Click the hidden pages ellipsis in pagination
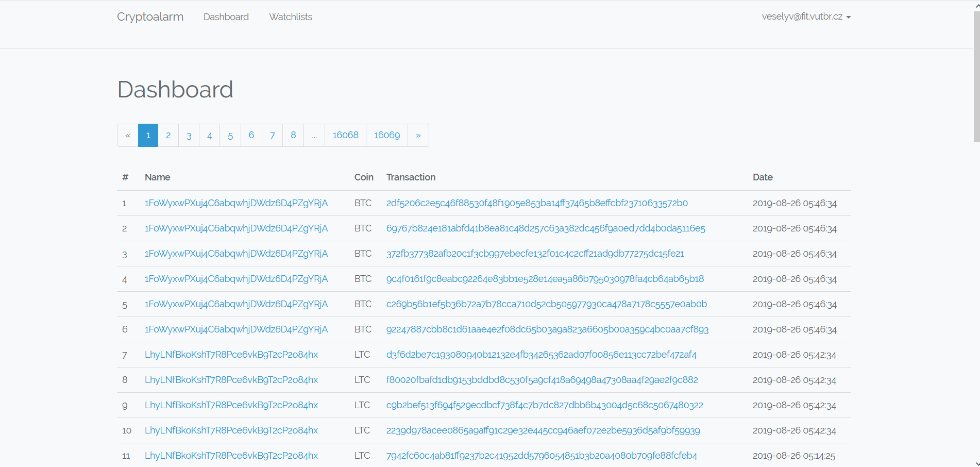Viewport: 980px width, 467px height. click(x=314, y=135)
